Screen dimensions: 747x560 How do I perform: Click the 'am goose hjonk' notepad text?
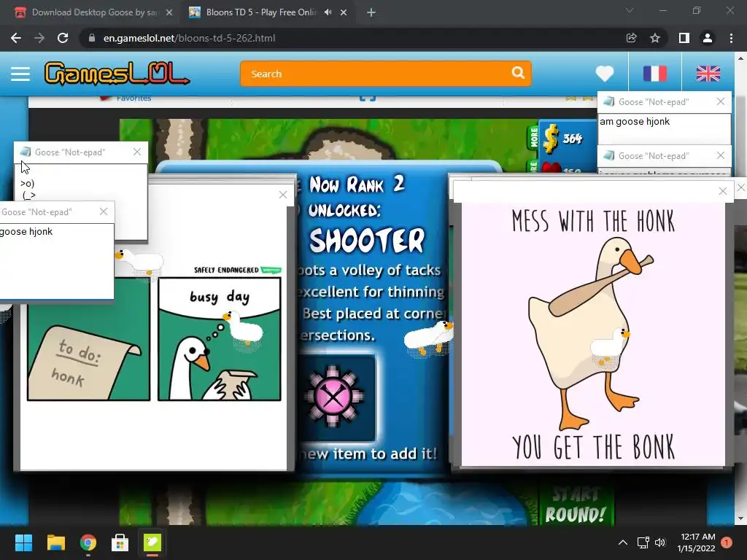(635, 122)
